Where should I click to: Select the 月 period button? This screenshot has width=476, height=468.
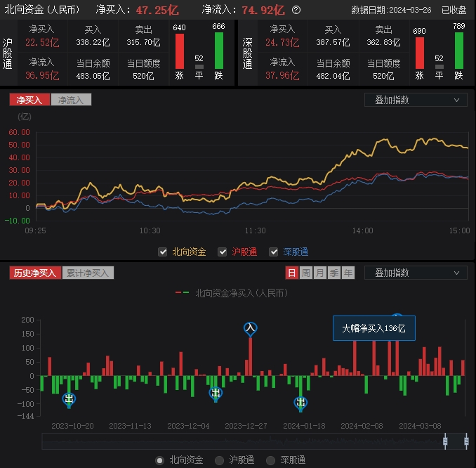click(320, 273)
